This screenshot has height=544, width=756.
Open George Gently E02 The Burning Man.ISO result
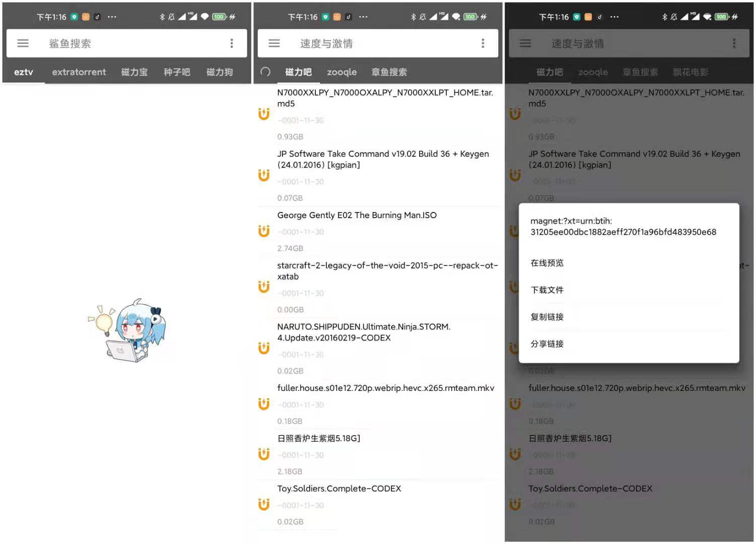pos(357,216)
